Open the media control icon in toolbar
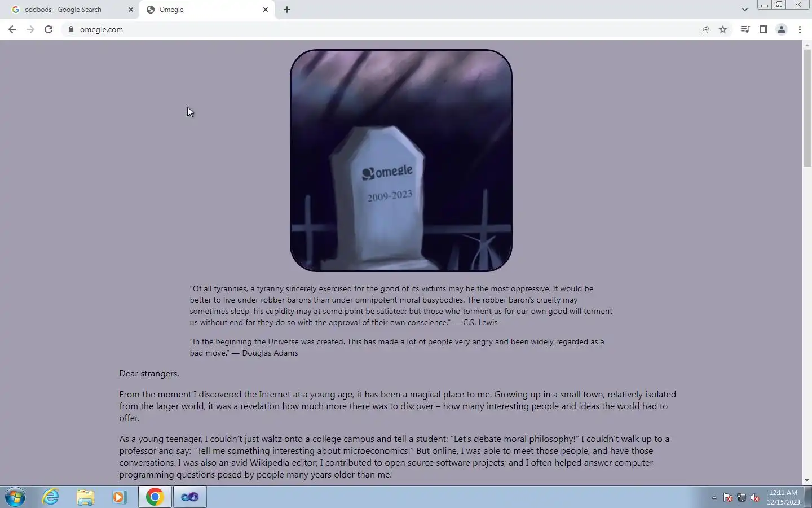812x508 pixels. pyautogui.click(x=745, y=29)
